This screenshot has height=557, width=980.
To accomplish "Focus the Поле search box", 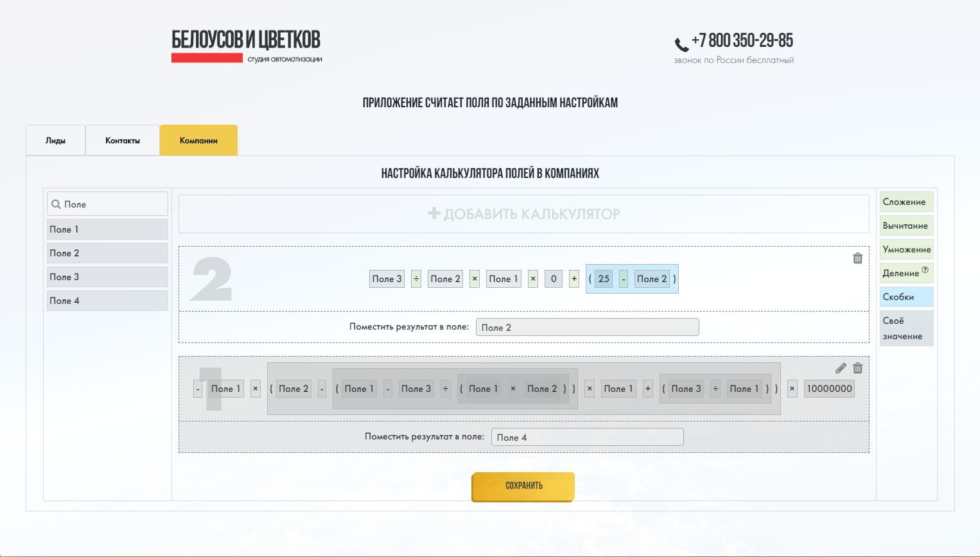I will [x=107, y=204].
